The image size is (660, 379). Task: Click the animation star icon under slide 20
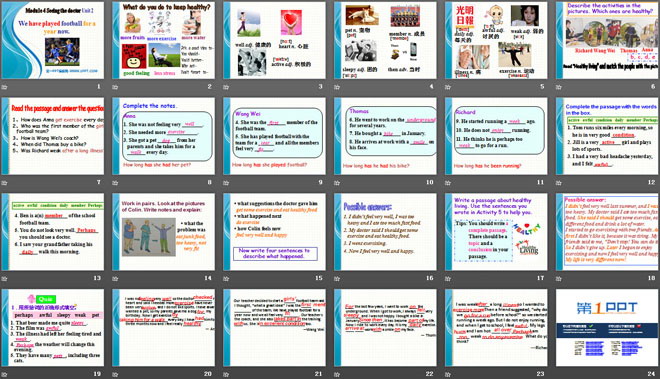115,374
